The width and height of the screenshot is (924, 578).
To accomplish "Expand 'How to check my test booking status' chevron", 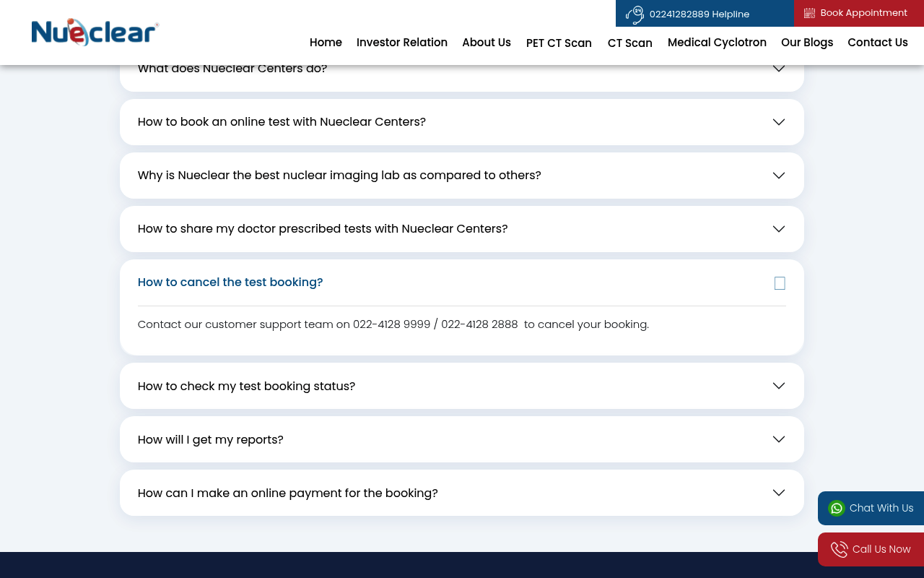I will tap(779, 386).
